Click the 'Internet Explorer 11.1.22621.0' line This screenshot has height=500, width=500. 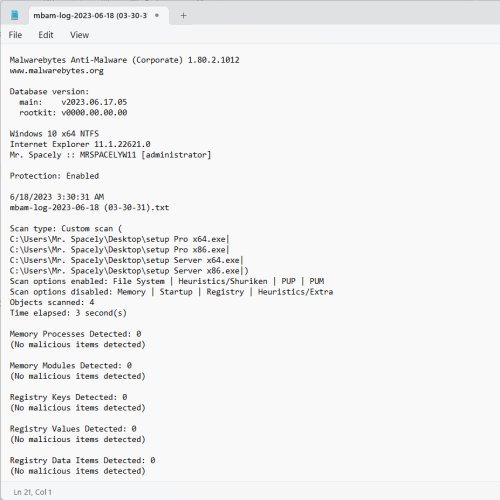tap(80, 144)
